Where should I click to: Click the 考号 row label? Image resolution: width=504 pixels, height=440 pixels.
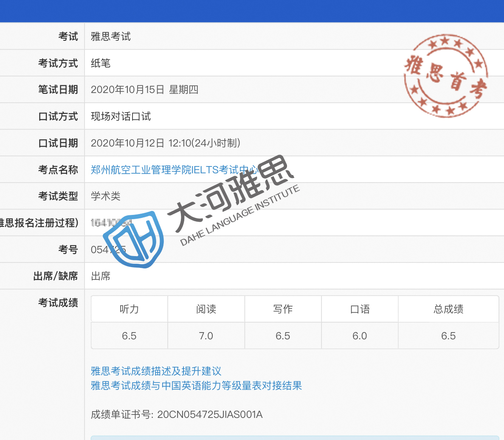coord(68,249)
